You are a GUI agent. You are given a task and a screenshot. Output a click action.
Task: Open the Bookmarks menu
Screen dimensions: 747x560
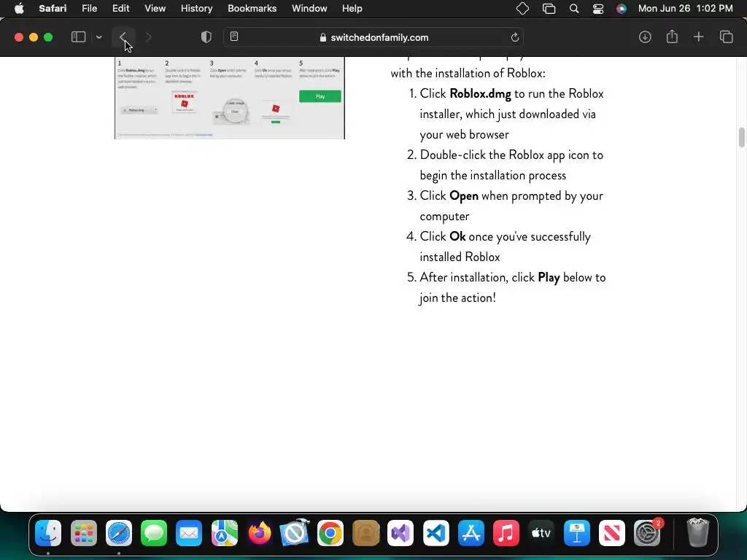point(252,9)
